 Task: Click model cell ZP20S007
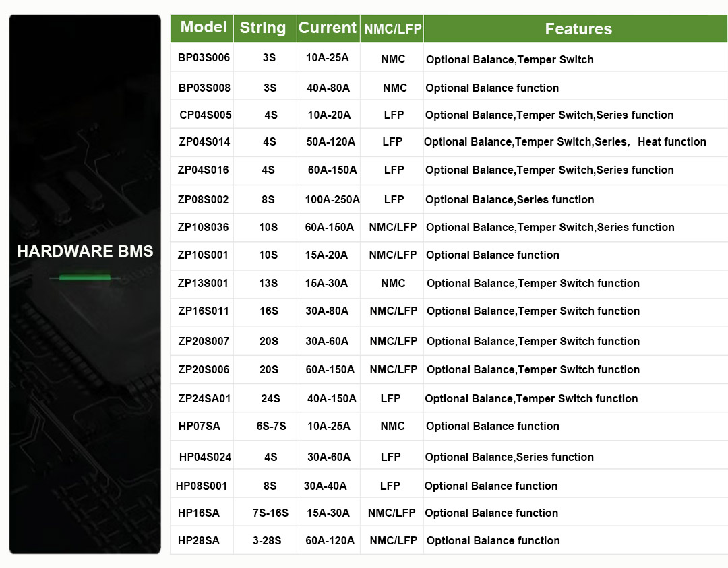tap(204, 341)
